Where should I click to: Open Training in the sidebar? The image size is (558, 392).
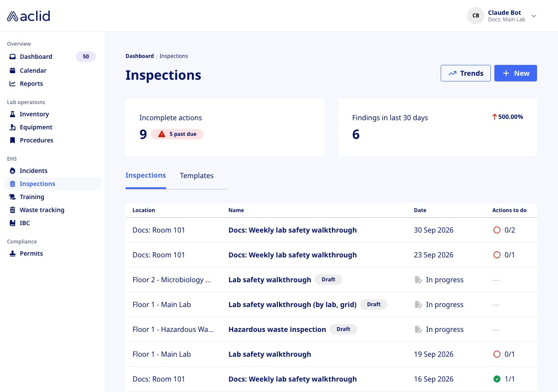coord(52,197)
